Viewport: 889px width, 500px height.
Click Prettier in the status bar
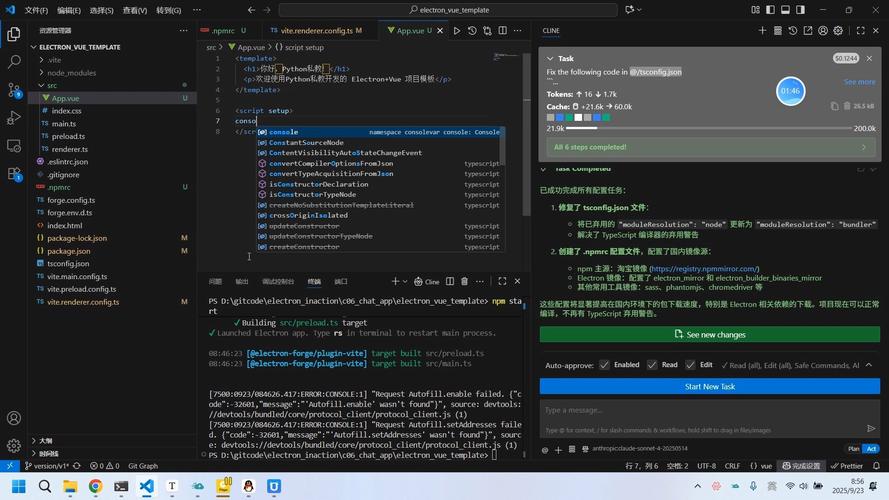point(847,466)
